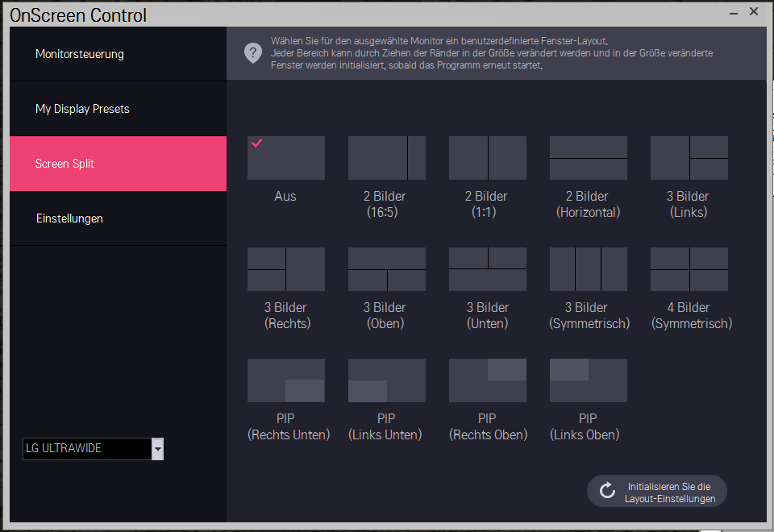The width and height of the screenshot is (774, 532).
Task: Apply the 3 Bilder (Oben) layout icon
Action: pyautogui.click(x=386, y=269)
